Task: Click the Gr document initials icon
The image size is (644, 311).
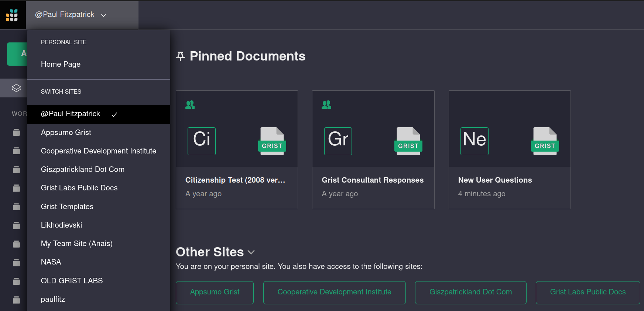Action: [x=338, y=141]
